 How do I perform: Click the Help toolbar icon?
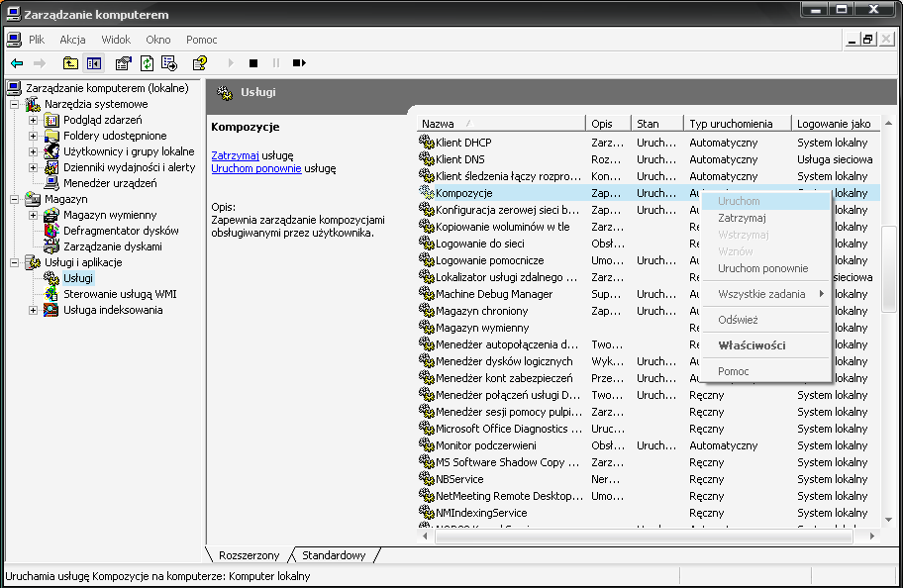(x=200, y=63)
